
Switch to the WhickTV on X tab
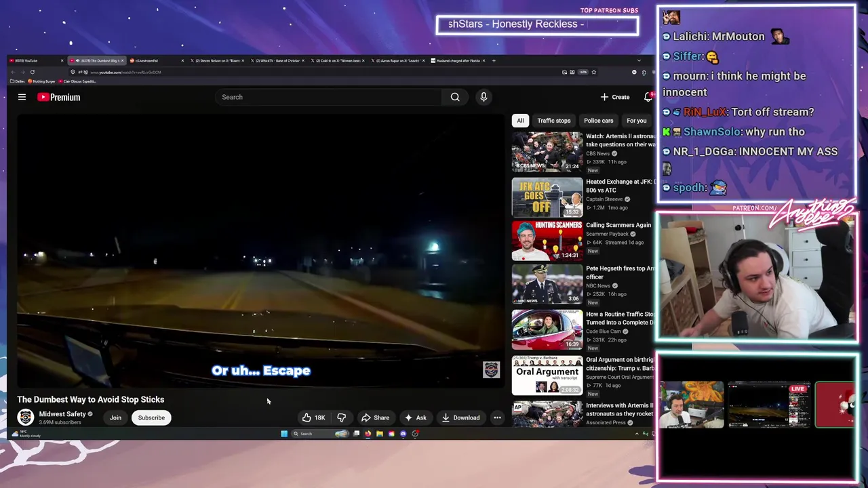277,61
